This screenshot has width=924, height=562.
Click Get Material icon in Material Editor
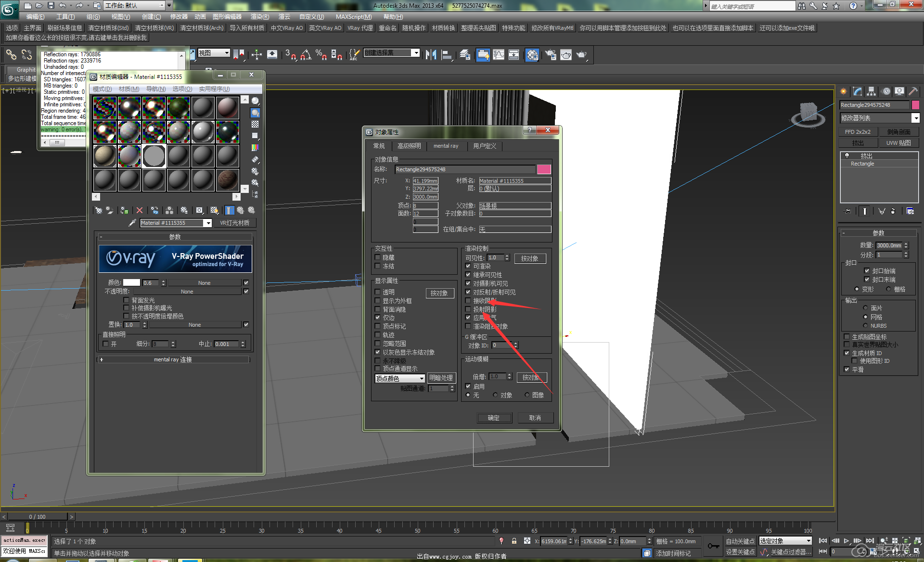pyautogui.click(x=99, y=210)
